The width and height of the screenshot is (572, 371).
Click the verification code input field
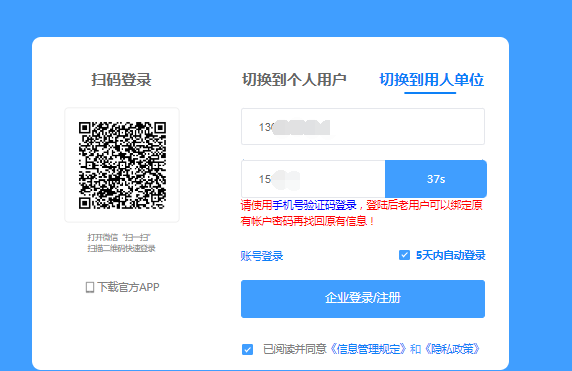tap(313, 179)
